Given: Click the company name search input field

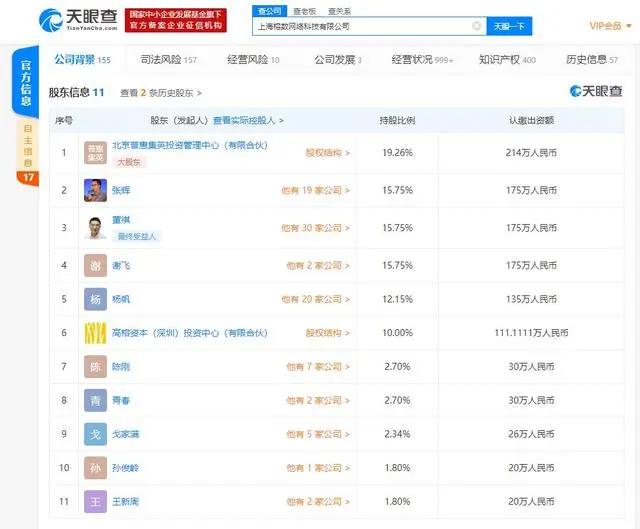Looking at the screenshot, I should click(360, 26).
